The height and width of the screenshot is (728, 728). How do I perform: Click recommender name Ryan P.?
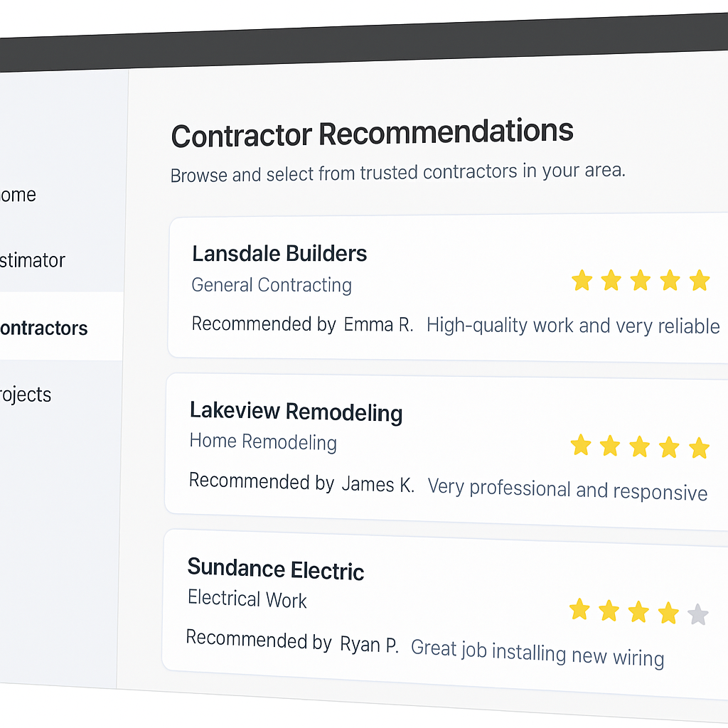click(370, 645)
